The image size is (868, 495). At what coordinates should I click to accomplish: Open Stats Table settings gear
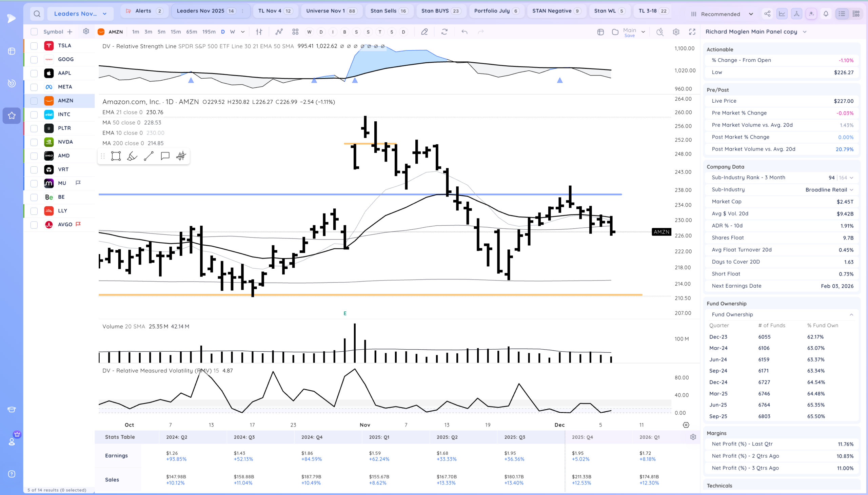point(693,437)
